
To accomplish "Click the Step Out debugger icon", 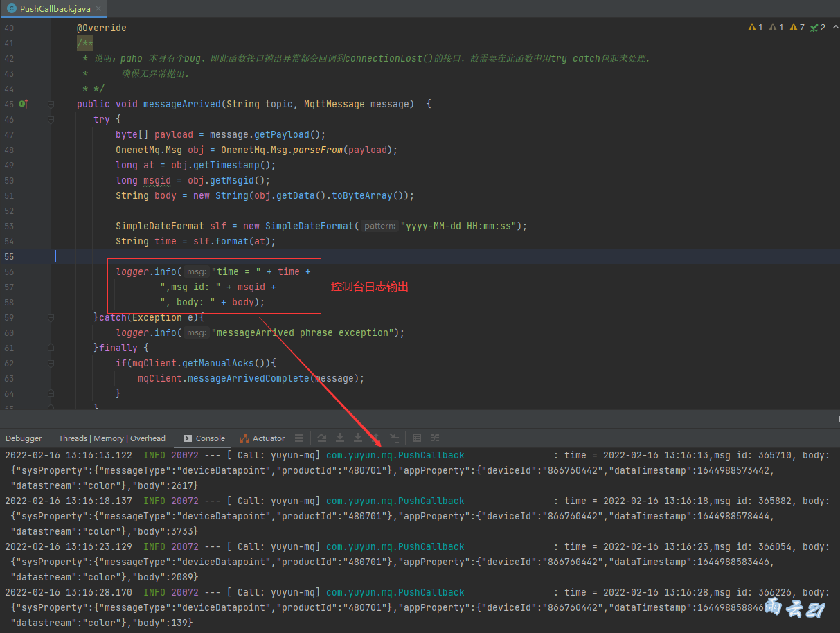I will (376, 438).
